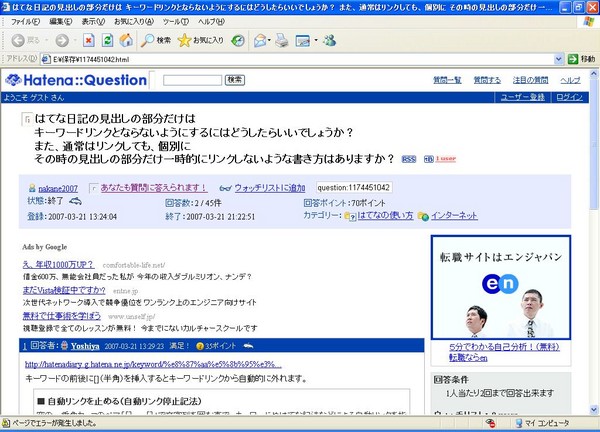
Task: Open the インターネット category link
Action: coord(454,216)
